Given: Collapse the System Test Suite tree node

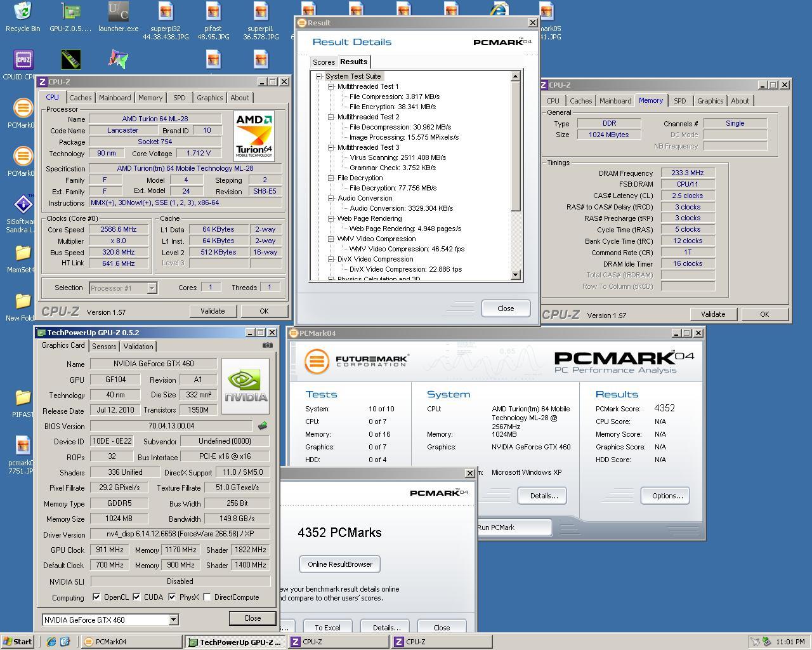Looking at the screenshot, I should pyautogui.click(x=319, y=76).
